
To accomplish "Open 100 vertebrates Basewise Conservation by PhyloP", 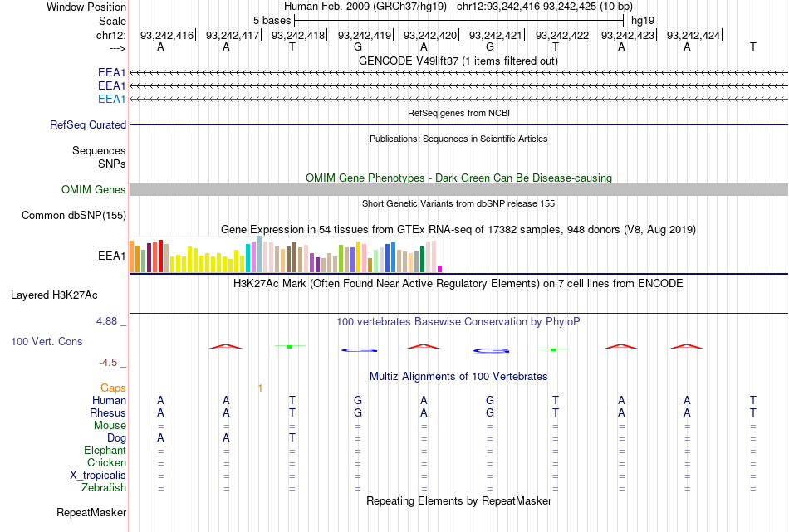I will (458, 322).
